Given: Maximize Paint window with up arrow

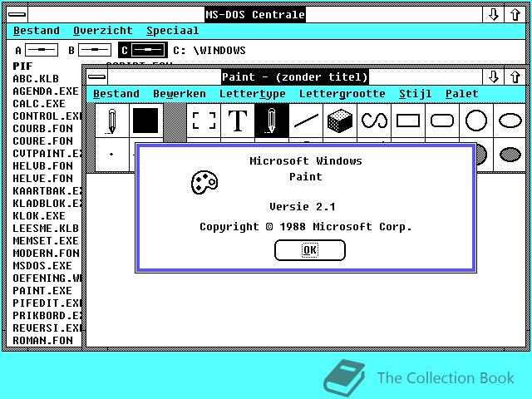Looking at the screenshot, I should click(x=515, y=77).
